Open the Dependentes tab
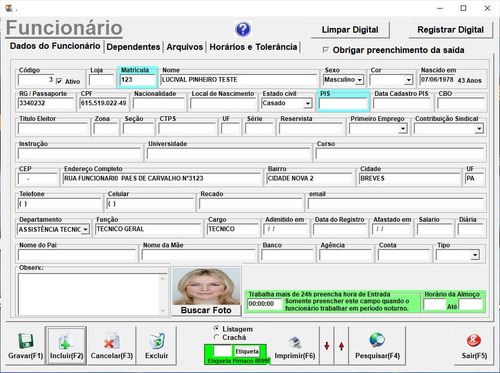The width and height of the screenshot is (500, 373). coord(133,47)
